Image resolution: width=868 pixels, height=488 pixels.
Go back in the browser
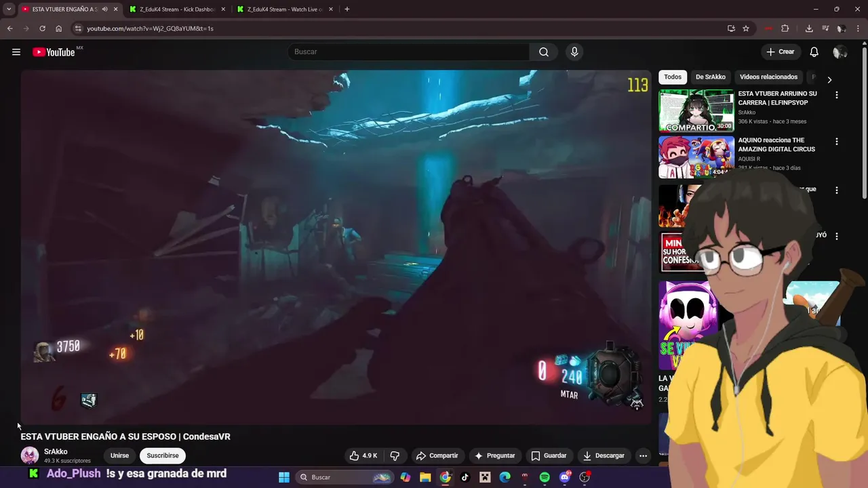pyautogui.click(x=9, y=28)
